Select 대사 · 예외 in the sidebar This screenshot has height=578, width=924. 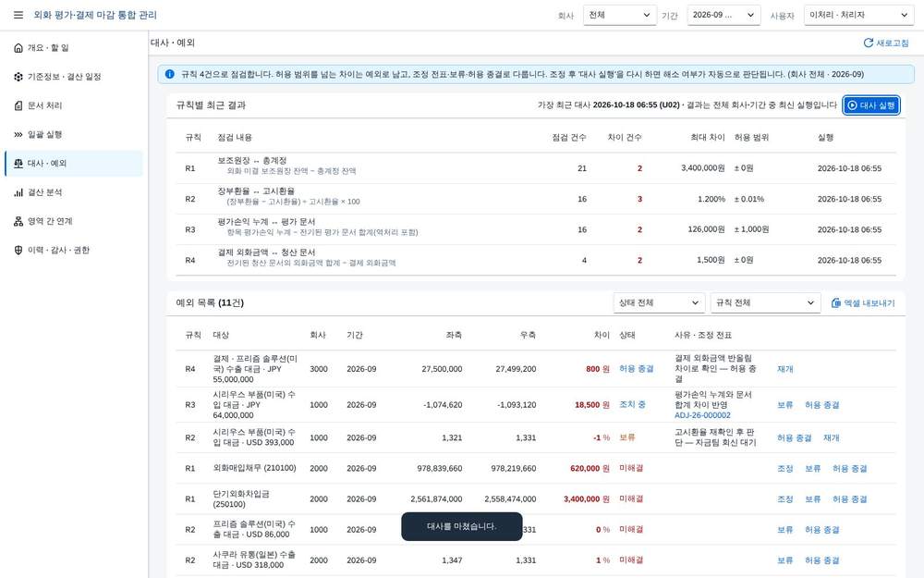click(x=74, y=164)
